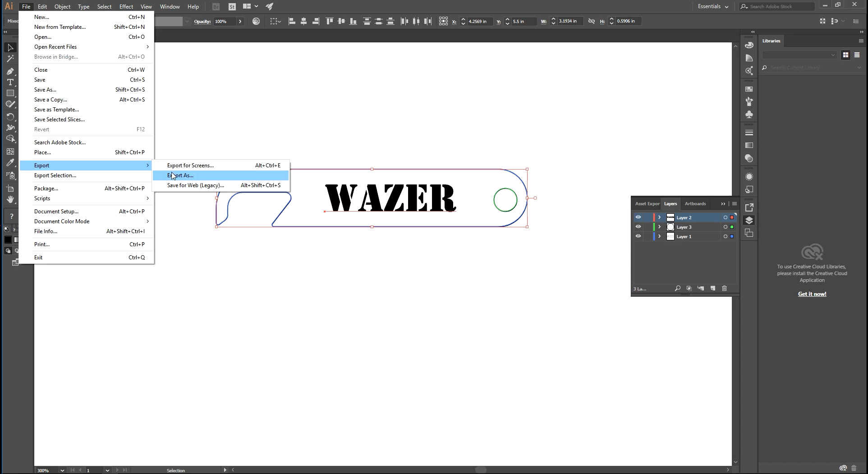Click Locate Object magnifier in Layers panel
The height and width of the screenshot is (474, 868).
(677, 288)
